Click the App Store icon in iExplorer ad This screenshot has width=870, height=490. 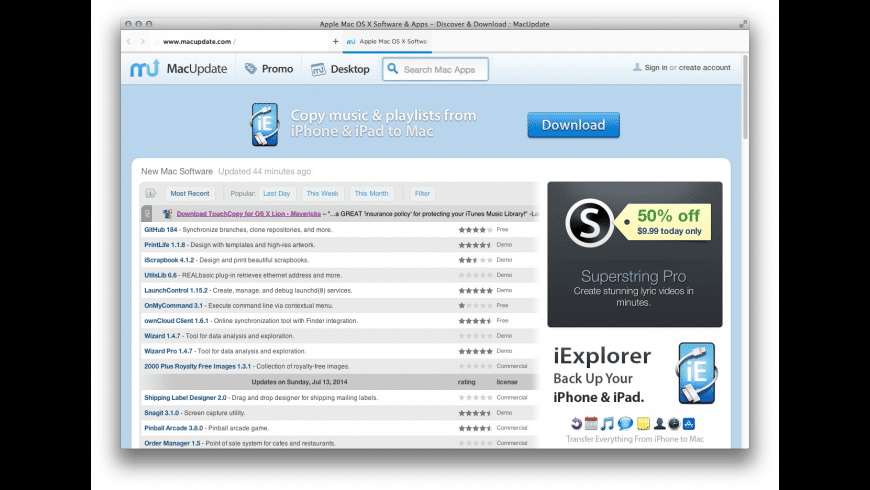(689, 423)
